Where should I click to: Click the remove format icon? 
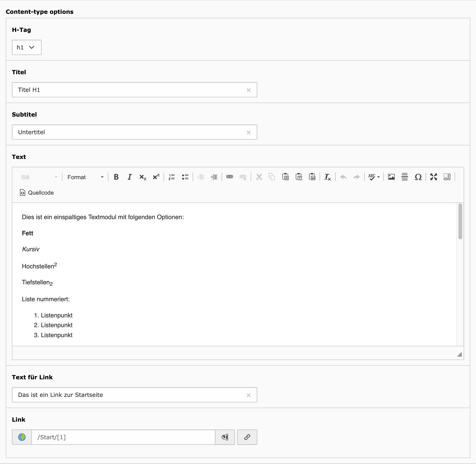[327, 177]
